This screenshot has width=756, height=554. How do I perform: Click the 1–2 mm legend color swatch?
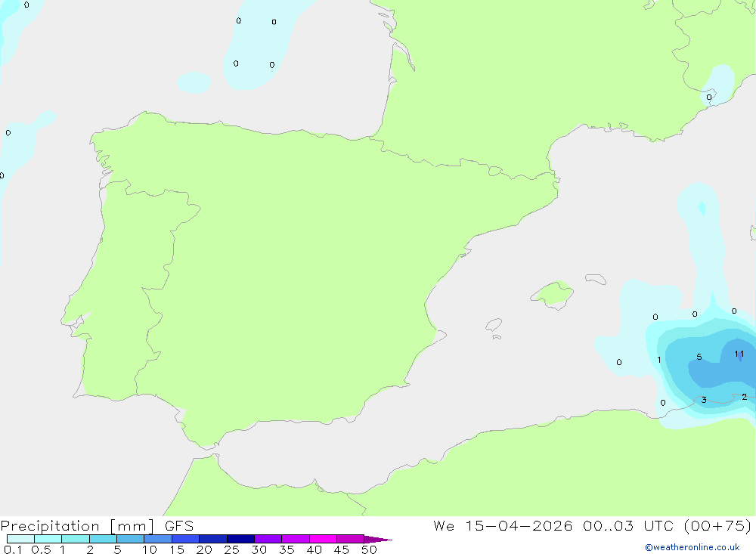(76, 539)
